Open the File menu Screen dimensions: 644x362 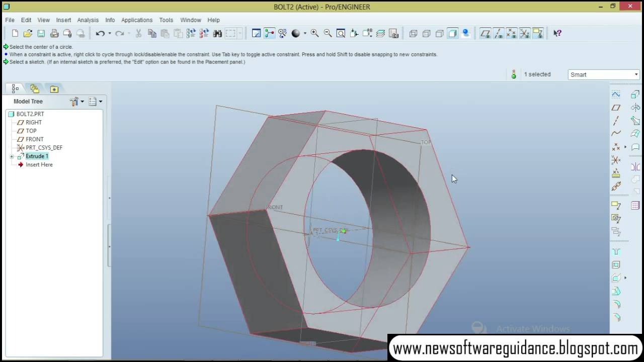click(x=10, y=20)
